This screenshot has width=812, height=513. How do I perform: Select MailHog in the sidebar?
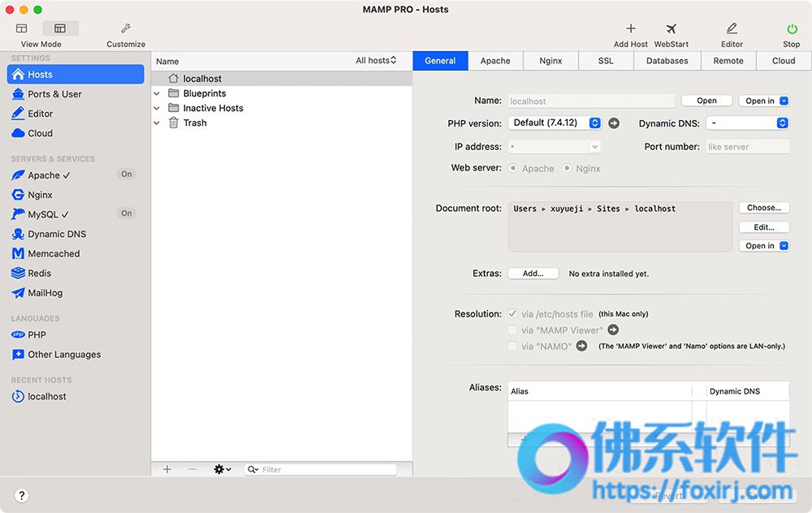click(45, 292)
